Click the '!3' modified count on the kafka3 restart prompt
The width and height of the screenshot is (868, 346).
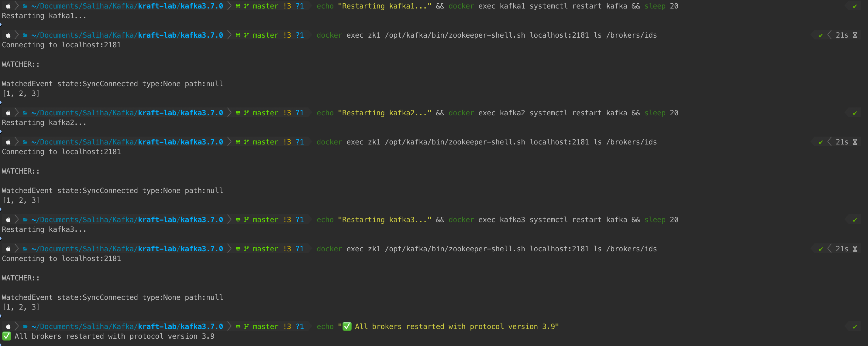pyautogui.click(x=287, y=220)
